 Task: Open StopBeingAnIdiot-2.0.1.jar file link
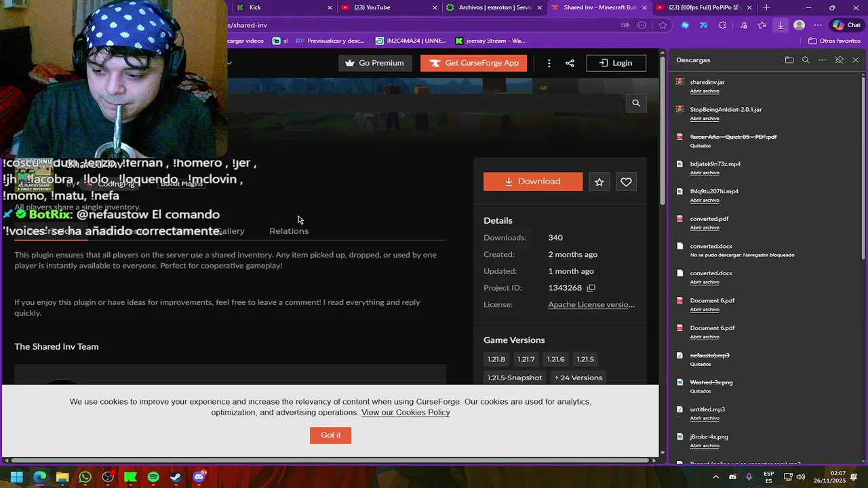726,109
